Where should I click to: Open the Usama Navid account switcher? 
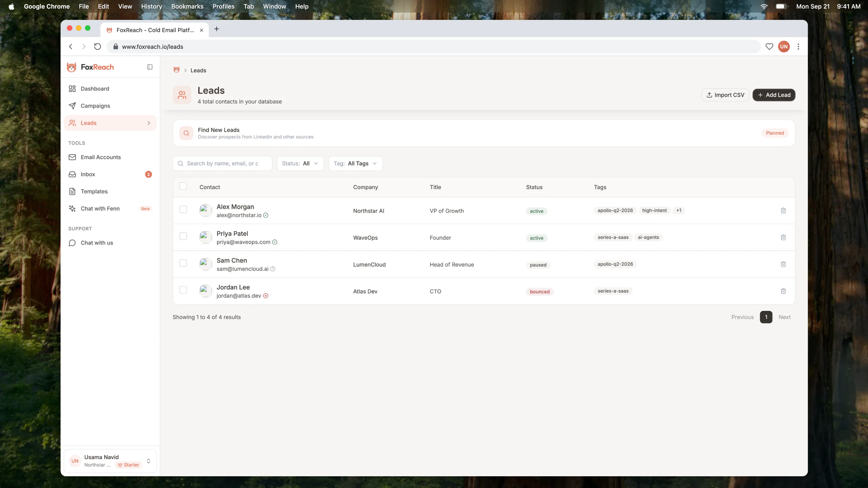click(110, 461)
